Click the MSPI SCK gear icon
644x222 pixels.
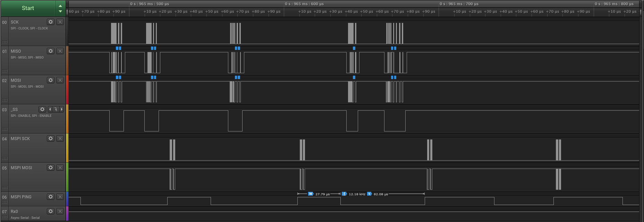click(51, 138)
